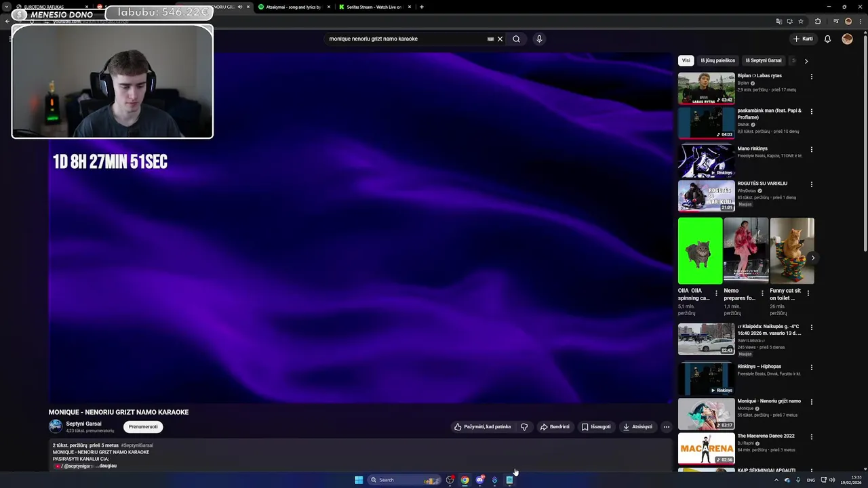This screenshot has height=488, width=868.
Task: Open the on-screen keyboard icon in search box
Action: 490,39
